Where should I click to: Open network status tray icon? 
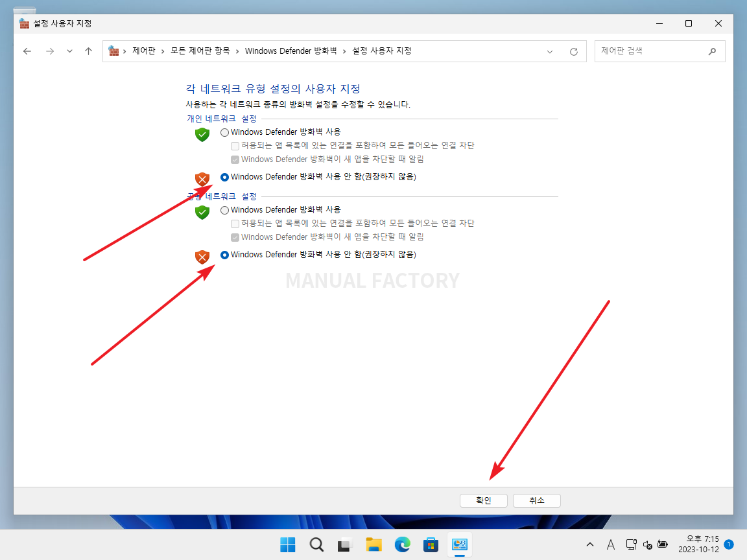(x=631, y=544)
